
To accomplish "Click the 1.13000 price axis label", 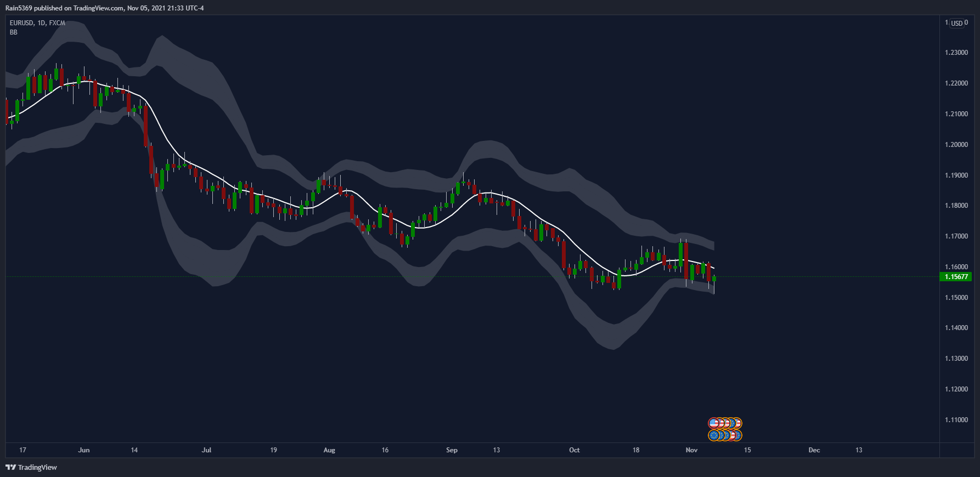I will 956,359.
